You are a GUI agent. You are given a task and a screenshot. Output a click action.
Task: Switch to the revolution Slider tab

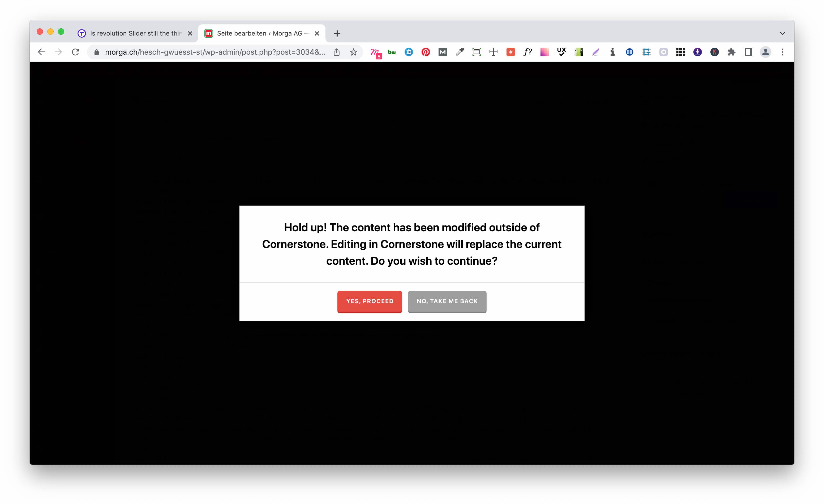click(x=135, y=33)
